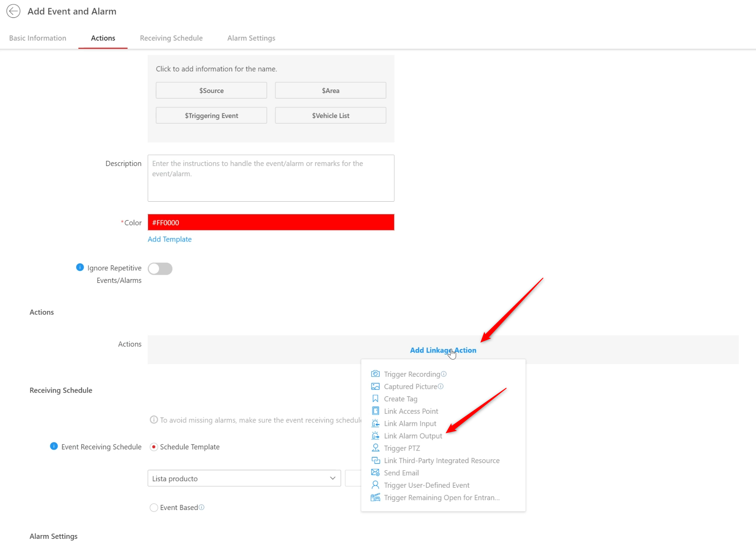
Task: Click into the Description text area
Action: (271, 178)
